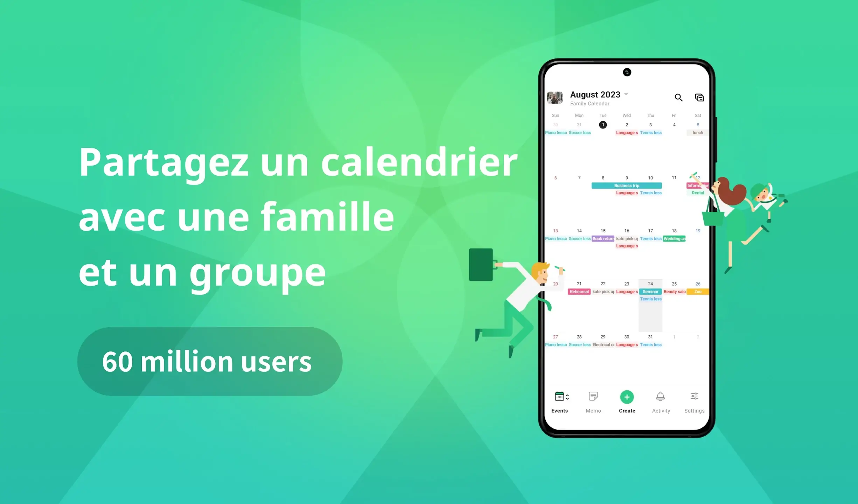Toggle the Business trip event visibility
The height and width of the screenshot is (504, 858).
pos(626,185)
